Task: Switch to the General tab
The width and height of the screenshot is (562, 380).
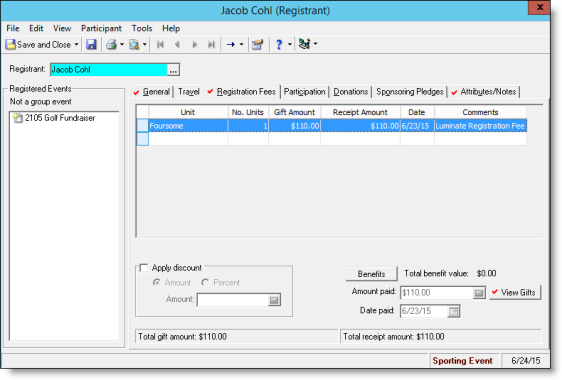Action: pos(152,92)
